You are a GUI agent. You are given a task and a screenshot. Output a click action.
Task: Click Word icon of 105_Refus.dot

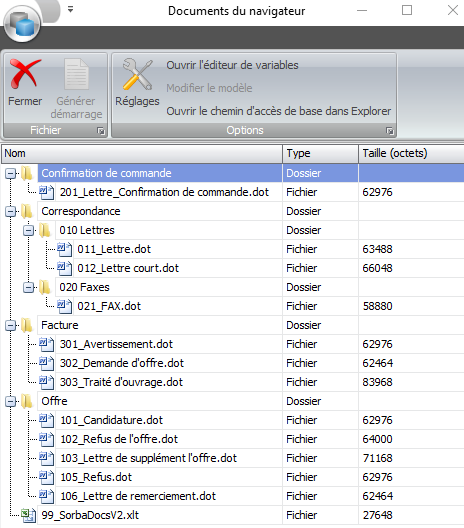point(46,477)
